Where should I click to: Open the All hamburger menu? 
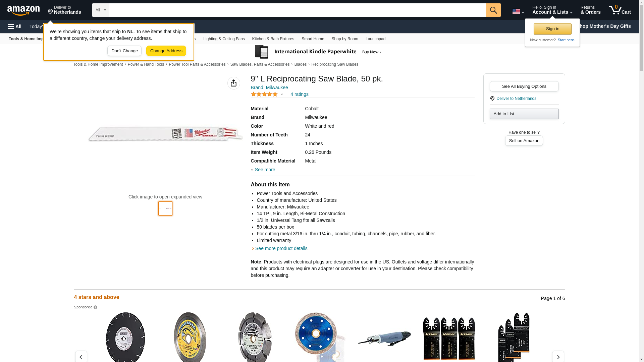[15, 26]
